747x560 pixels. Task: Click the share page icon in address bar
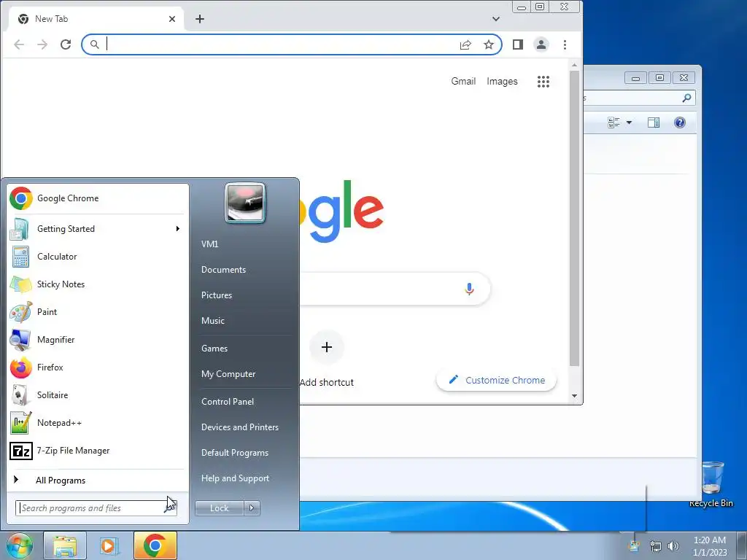(x=465, y=44)
